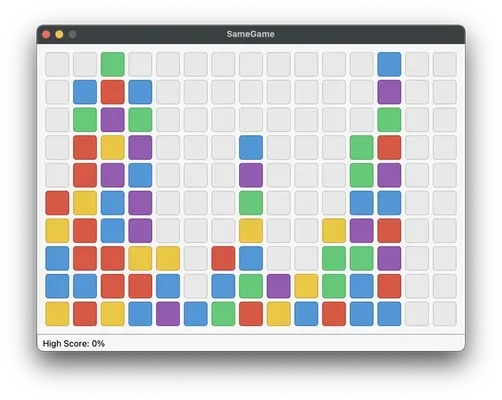This screenshot has height=400, width=502.
Task: Click the blue tile in the fourth row
Action: [x=251, y=147]
